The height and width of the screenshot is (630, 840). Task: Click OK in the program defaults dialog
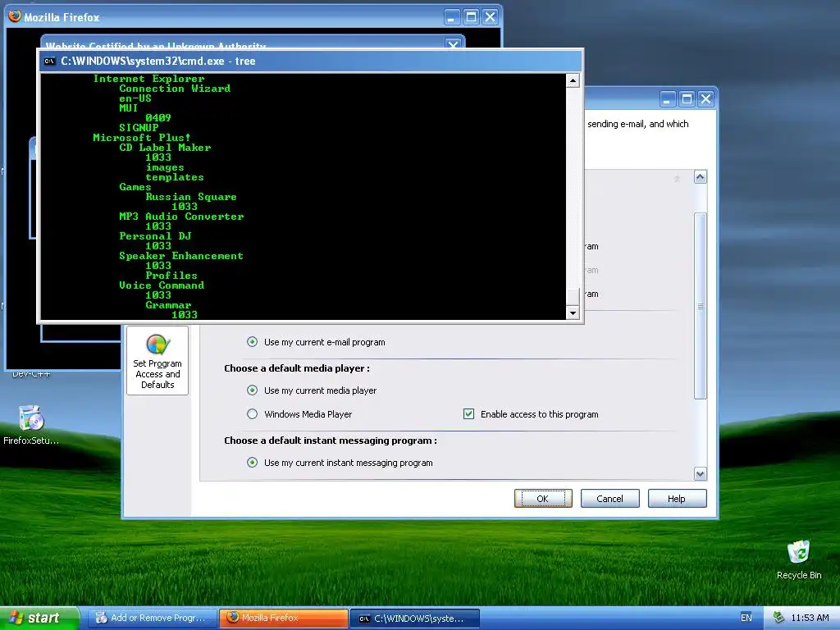[x=543, y=498]
